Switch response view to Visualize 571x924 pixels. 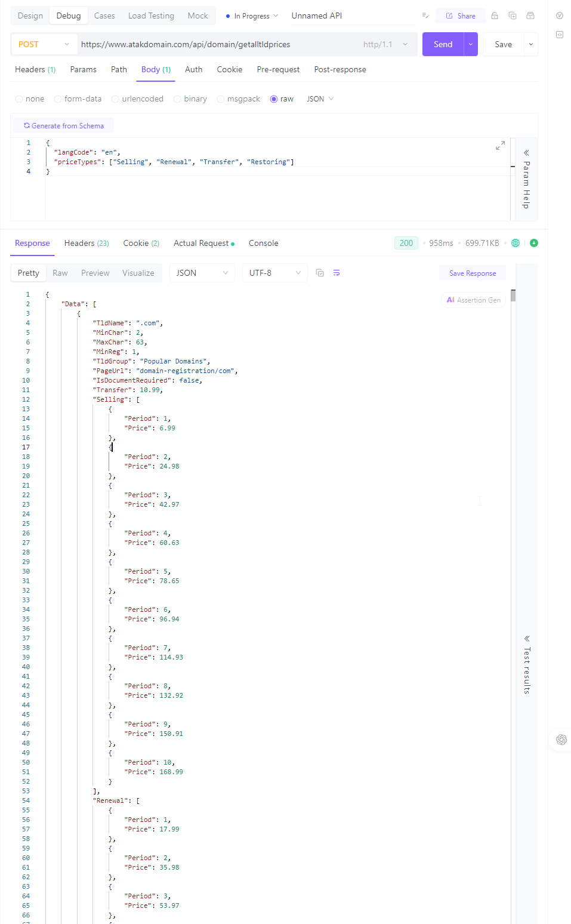click(138, 273)
